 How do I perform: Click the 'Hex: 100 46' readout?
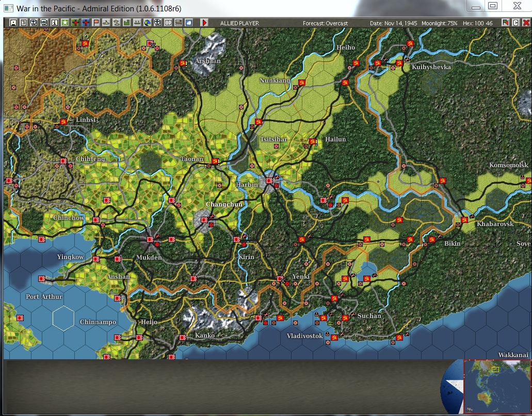478,23
